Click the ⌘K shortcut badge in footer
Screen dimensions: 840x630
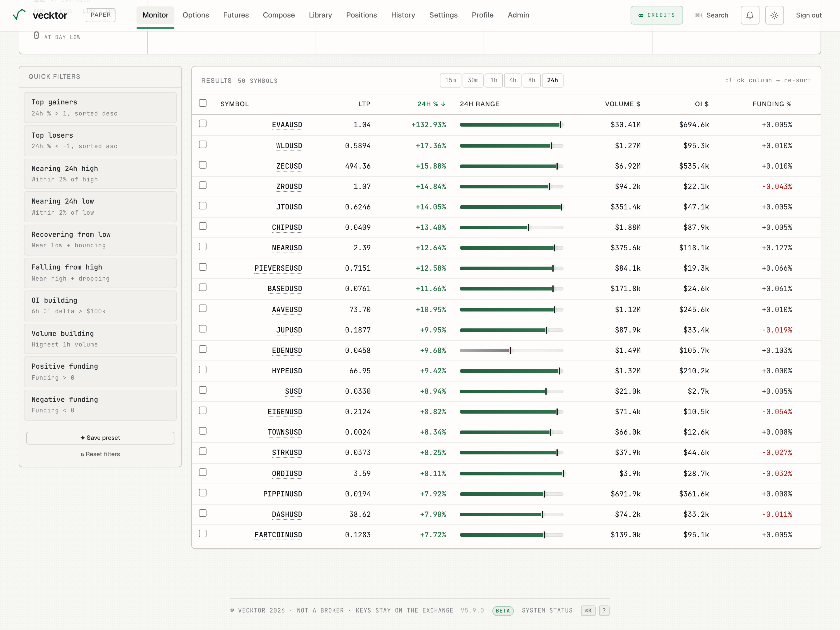[x=588, y=610]
